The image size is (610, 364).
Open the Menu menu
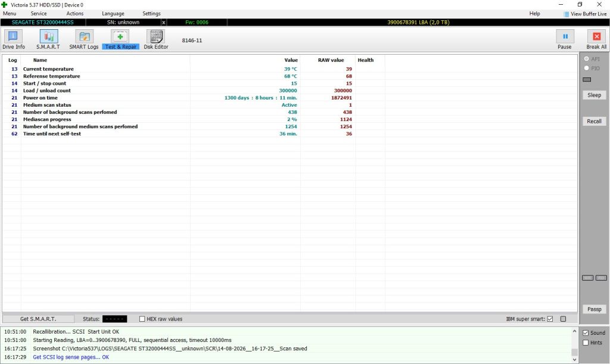coord(10,14)
